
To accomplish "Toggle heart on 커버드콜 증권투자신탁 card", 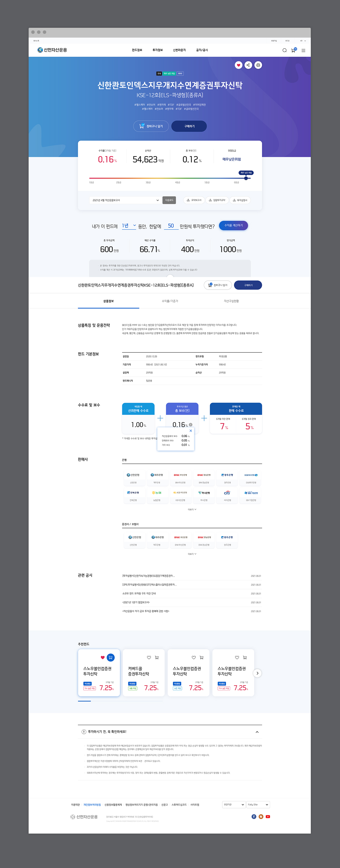I will point(149,657).
